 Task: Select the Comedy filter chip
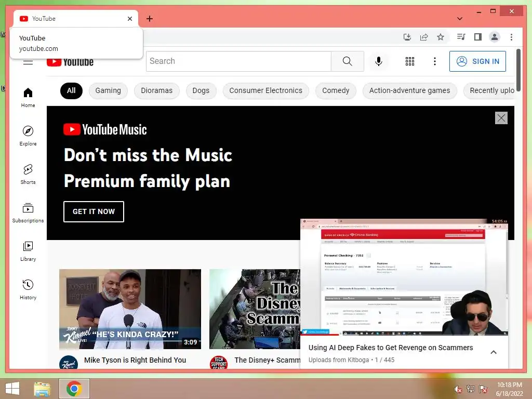pyautogui.click(x=336, y=90)
